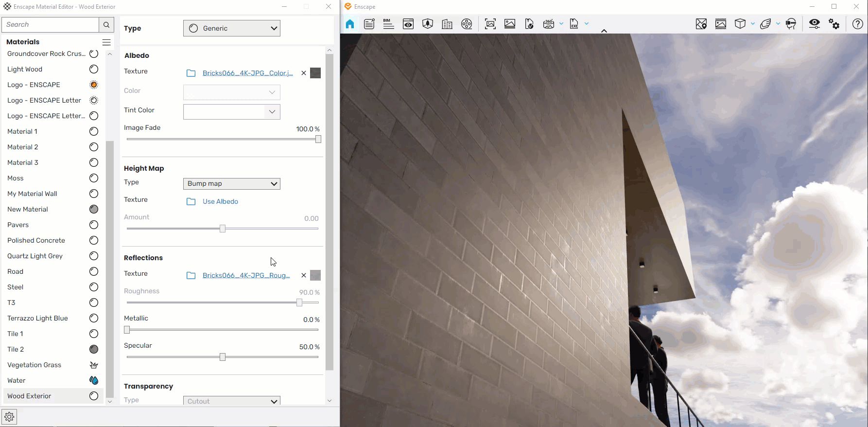Screen dimensions: 868x427
Task: Open the video editor film reel icon
Action: tap(467, 24)
